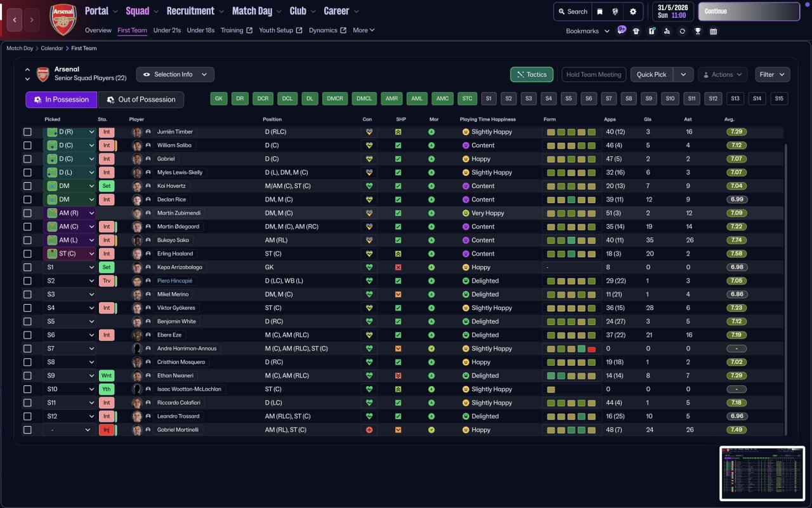Open the Dynamics tab
812x508 pixels.
click(x=327, y=30)
